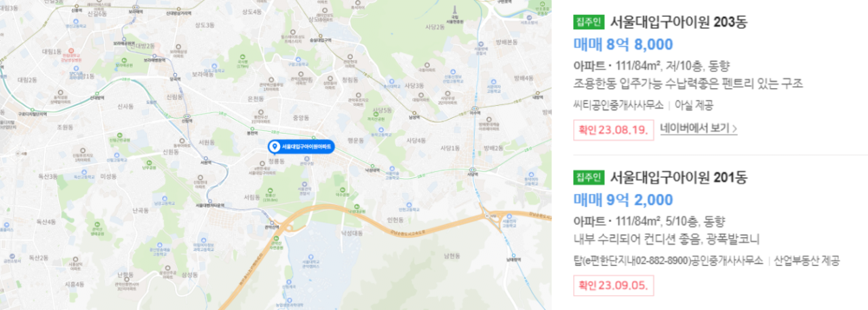
Task: Open the 네이버에서 보기 link
Action: pyautogui.click(x=698, y=128)
